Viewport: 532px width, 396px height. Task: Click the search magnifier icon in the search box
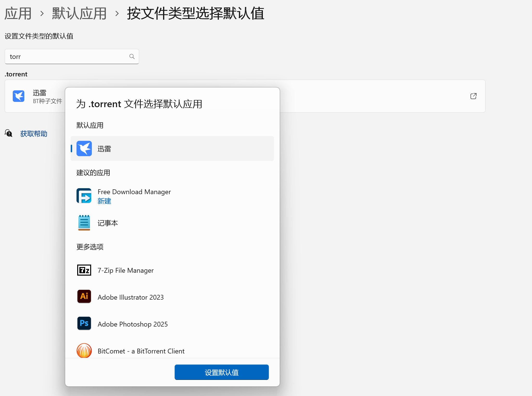coord(132,56)
